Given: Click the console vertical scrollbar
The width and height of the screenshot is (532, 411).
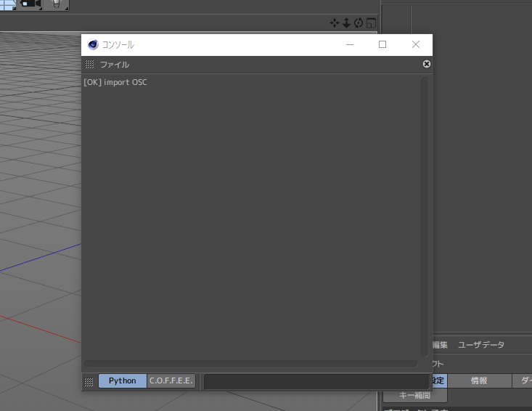Looking at the screenshot, I should click(x=425, y=217).
